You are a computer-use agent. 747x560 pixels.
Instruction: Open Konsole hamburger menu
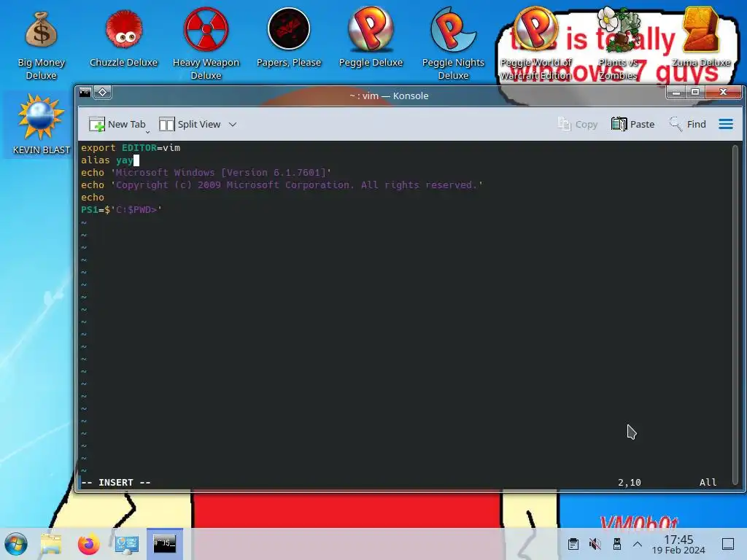coord(726,124)
